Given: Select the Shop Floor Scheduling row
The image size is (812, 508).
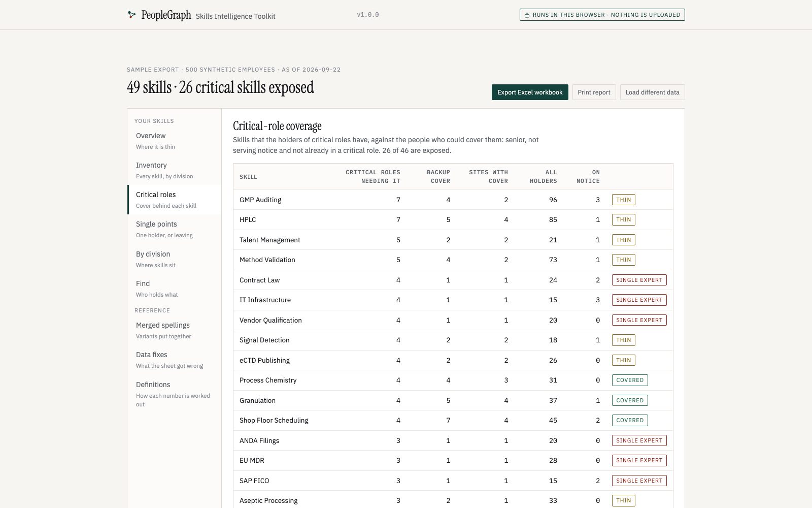Looking at the screenshot, I should coord(453,420).
